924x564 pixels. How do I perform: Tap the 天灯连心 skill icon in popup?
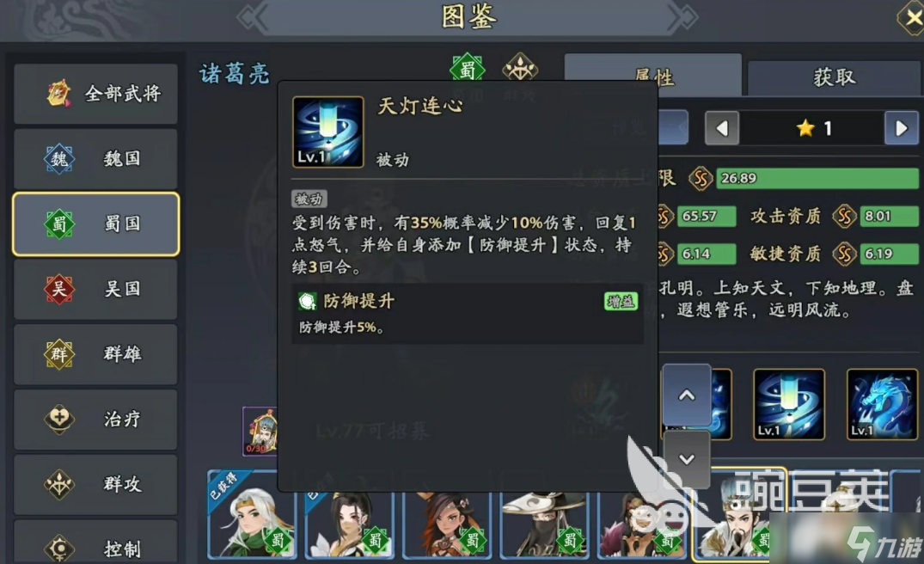328,132
